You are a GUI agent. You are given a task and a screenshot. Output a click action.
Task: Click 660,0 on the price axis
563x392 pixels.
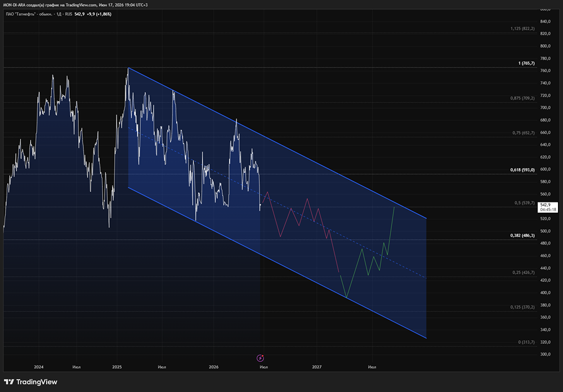pyautogui.click(x=545, y=132)
